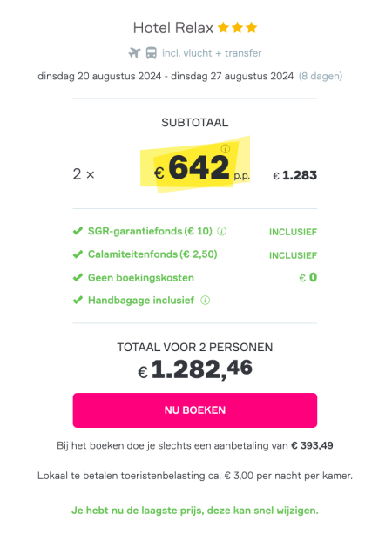Click checkmark next to SGR-garantiefonds
Image resolution: width=392 pixels, height=535 pixels.
(x=78, y=231)
